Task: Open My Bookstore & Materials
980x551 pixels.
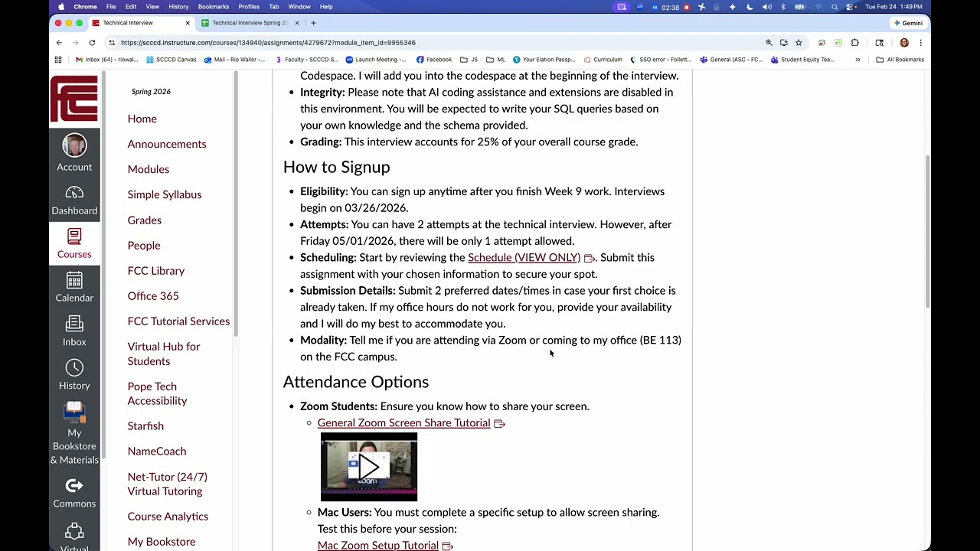Action: 74,433
